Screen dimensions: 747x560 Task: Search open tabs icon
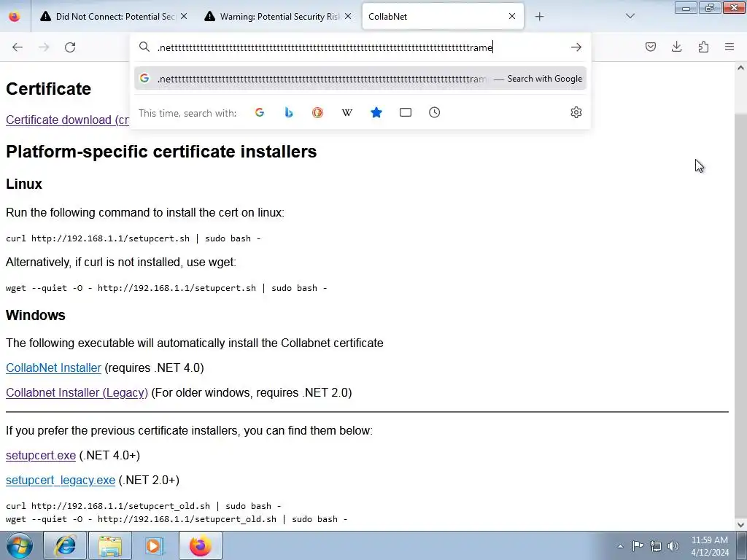pyautogui.click(x=406, y=112)
